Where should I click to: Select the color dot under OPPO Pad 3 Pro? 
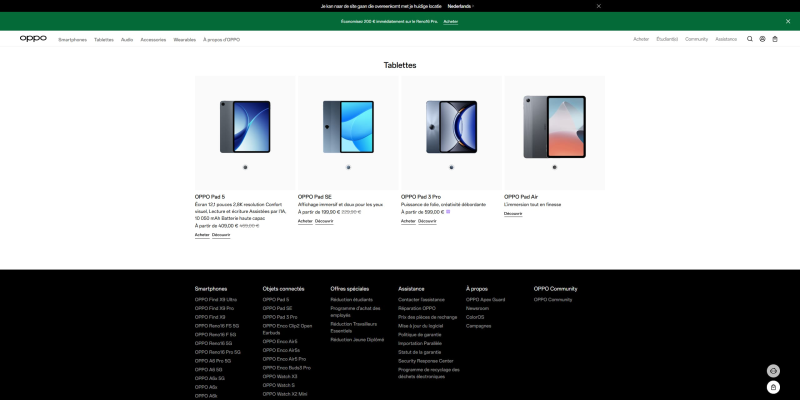(x=451, y=167)
